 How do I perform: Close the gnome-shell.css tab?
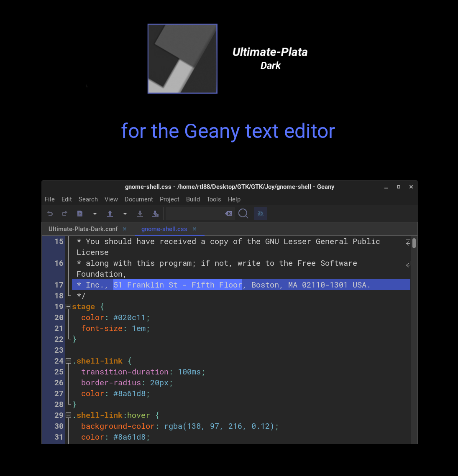pyautogui.click(x=194, y=229)
